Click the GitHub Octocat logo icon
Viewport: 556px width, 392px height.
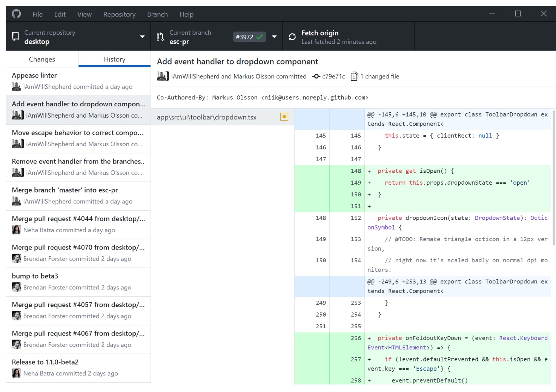[16, 14]
